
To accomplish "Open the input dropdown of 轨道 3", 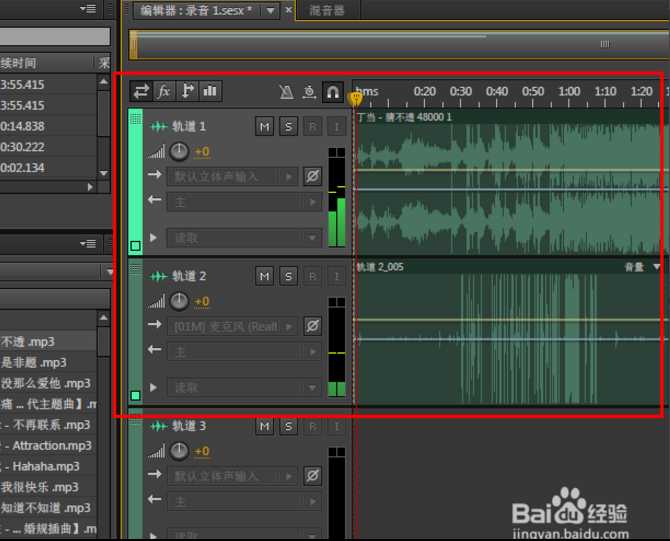I will [232, 476].
